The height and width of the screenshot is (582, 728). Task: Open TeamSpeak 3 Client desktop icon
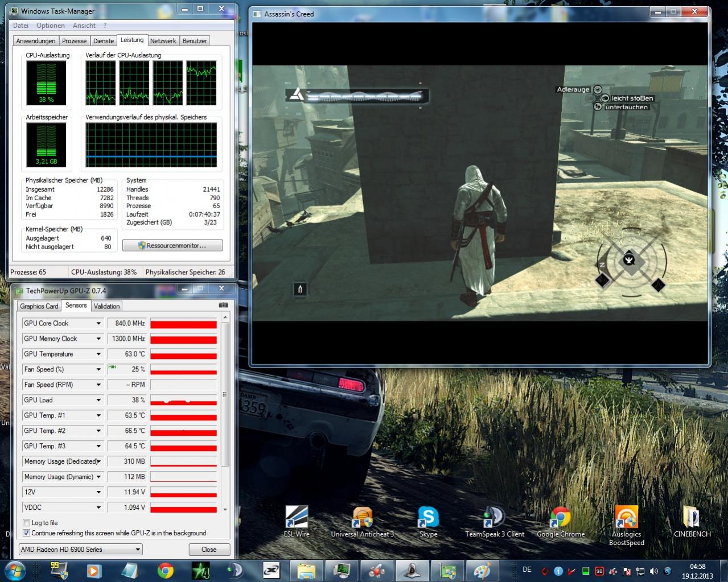coord(495,521)
